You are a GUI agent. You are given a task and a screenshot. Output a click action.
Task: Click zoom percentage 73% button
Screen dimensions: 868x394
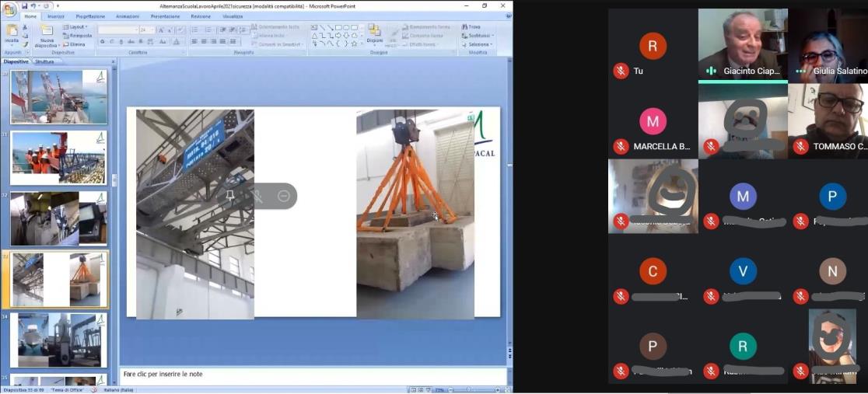pyautogui.click(x=439, y=389)
